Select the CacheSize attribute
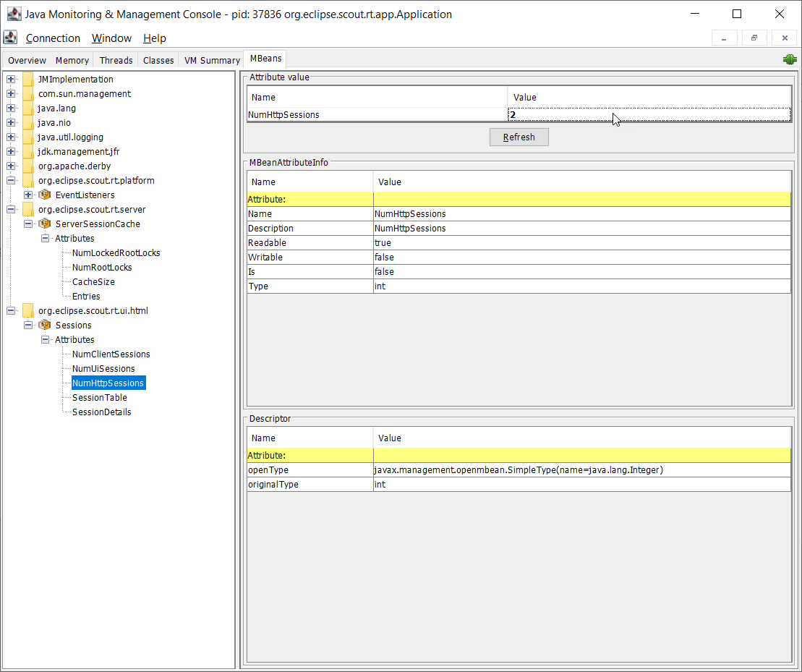Viewport: 802px width, 672px height. click(x=93, y=282)
